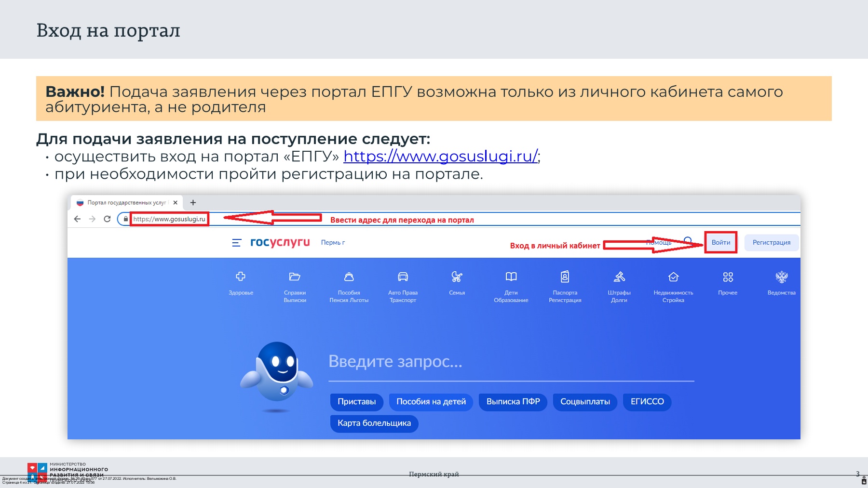Open the Дети Образование book icon
The height and width of the screenshot is (488, 868).
[x=511, y=277]
